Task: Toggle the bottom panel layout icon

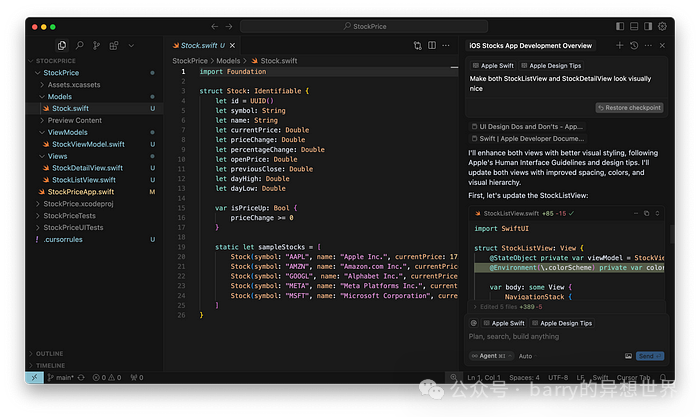Action: 633,26
